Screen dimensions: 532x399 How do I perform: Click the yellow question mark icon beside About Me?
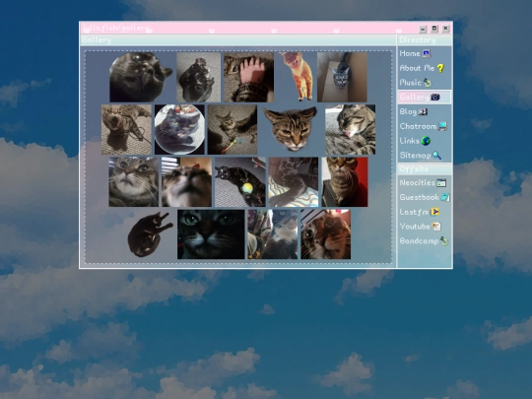[x=440, y=68]
